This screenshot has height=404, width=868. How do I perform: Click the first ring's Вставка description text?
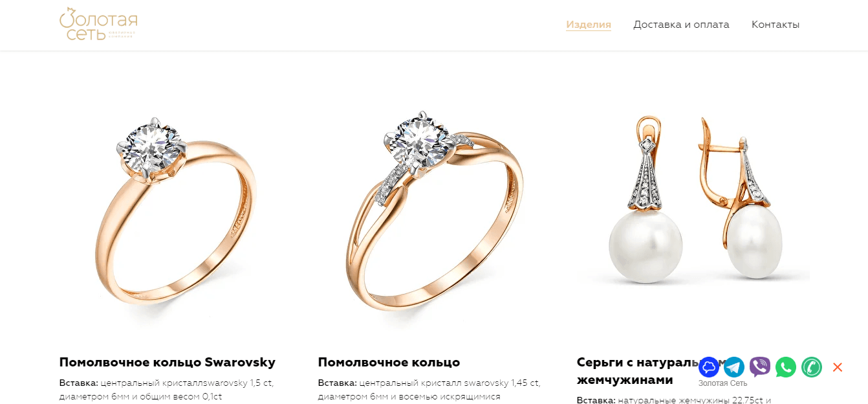coord(167,389)
